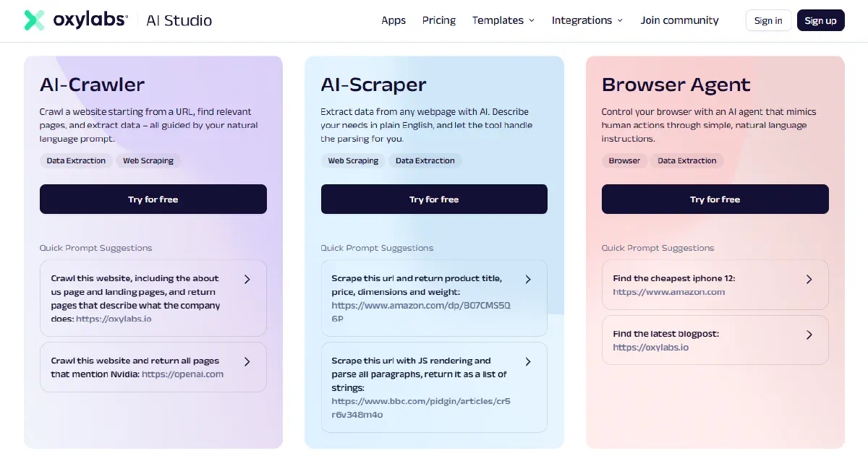Click the Oxylabs X logo icon
The width and height of the screenshot is (868, 469).
(34, 20)
